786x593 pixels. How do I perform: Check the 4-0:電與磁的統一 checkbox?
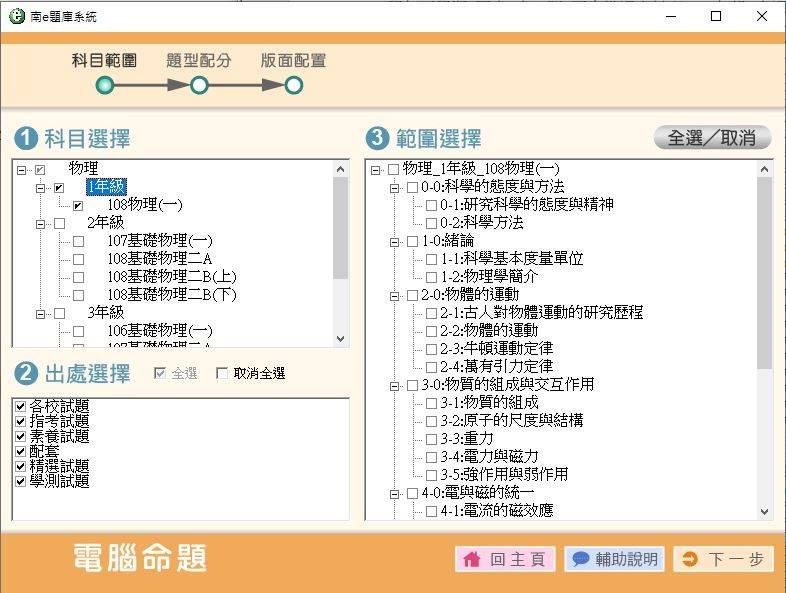(x=413, y=493)
